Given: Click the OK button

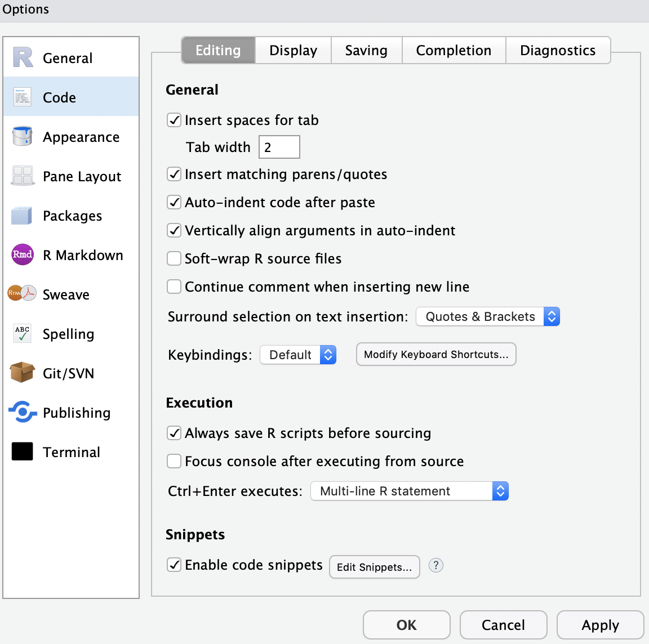Looking at the screenshot, I should (406, 624).
